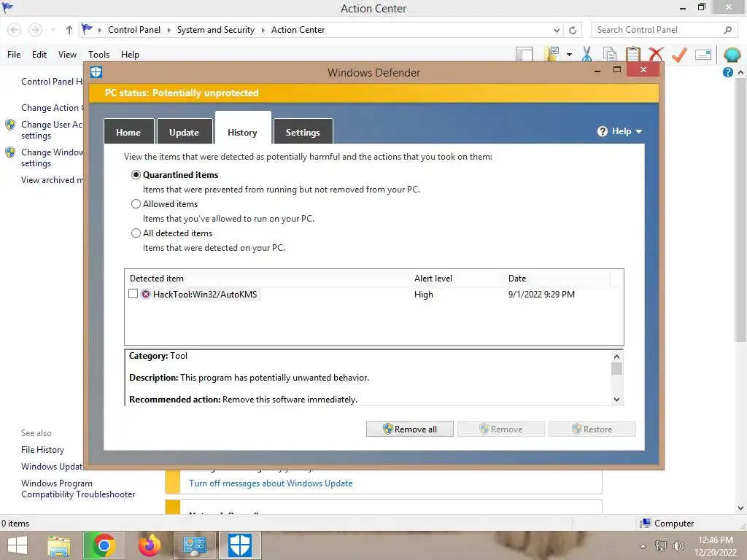Image resolution: width=747 pixels, height=560 pixels.
Task: Click the Action Center vertical scrollbar thumb
Action: pos(740,209)
